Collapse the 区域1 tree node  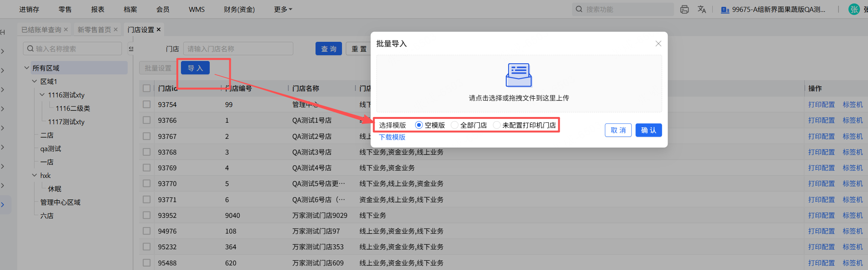(35, 81)
